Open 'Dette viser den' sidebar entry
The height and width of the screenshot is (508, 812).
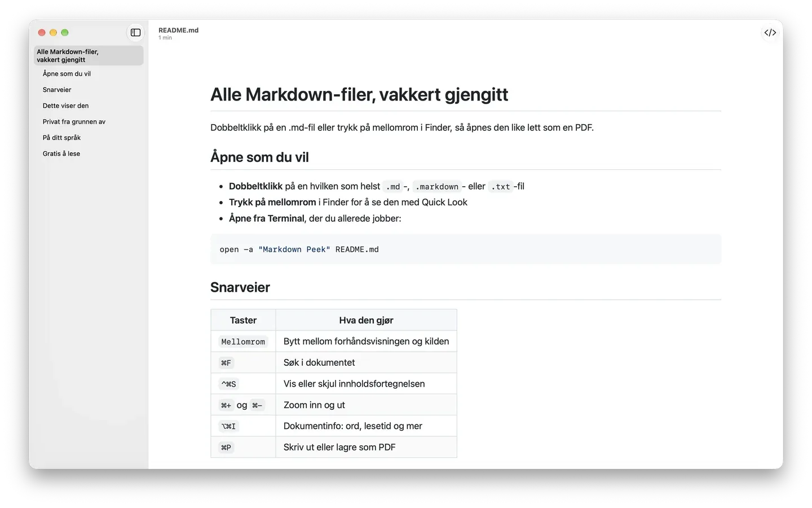(65, 106)
